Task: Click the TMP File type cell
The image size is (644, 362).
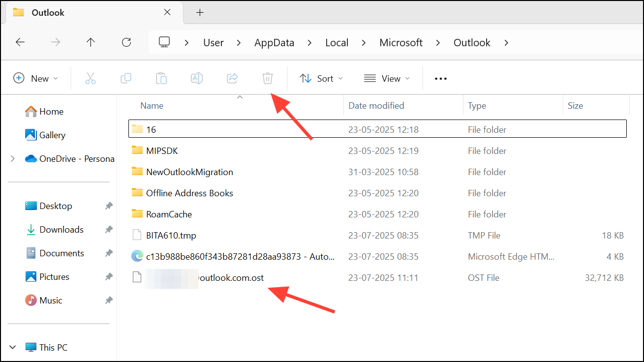Action: click(484, 236)
